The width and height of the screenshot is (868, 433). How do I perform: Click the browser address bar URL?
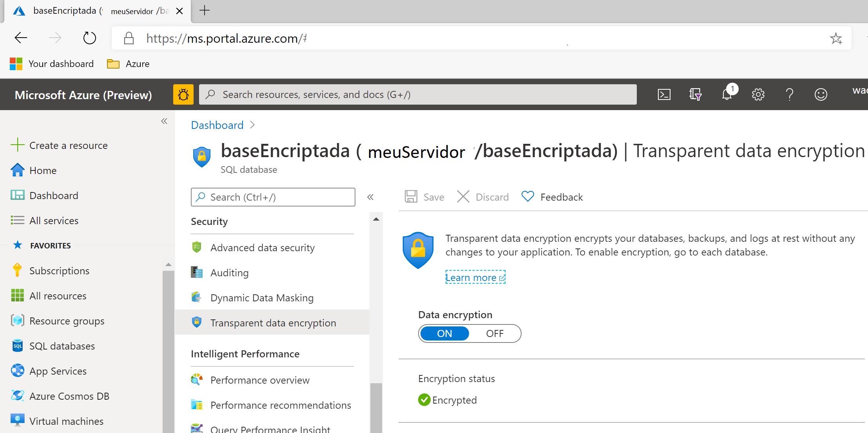point(227,38)
